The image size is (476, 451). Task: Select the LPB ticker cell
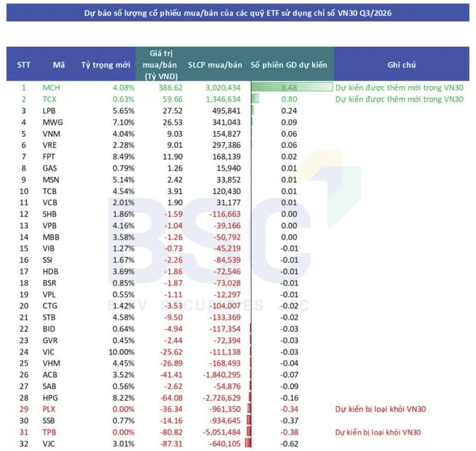coord(49,111)
